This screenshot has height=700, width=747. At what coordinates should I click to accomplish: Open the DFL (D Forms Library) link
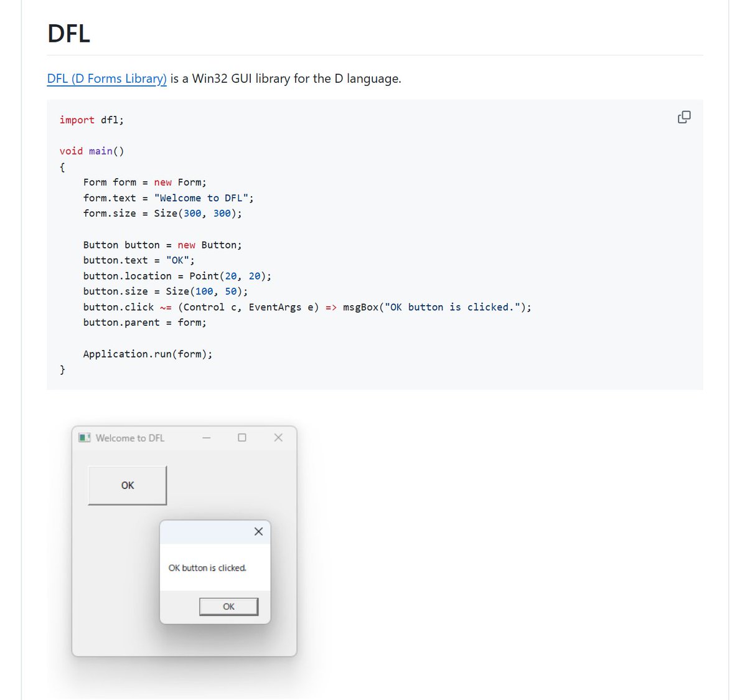point(107,78)
